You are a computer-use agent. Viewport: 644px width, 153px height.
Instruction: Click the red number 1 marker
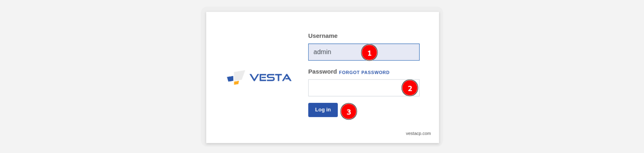369,53
